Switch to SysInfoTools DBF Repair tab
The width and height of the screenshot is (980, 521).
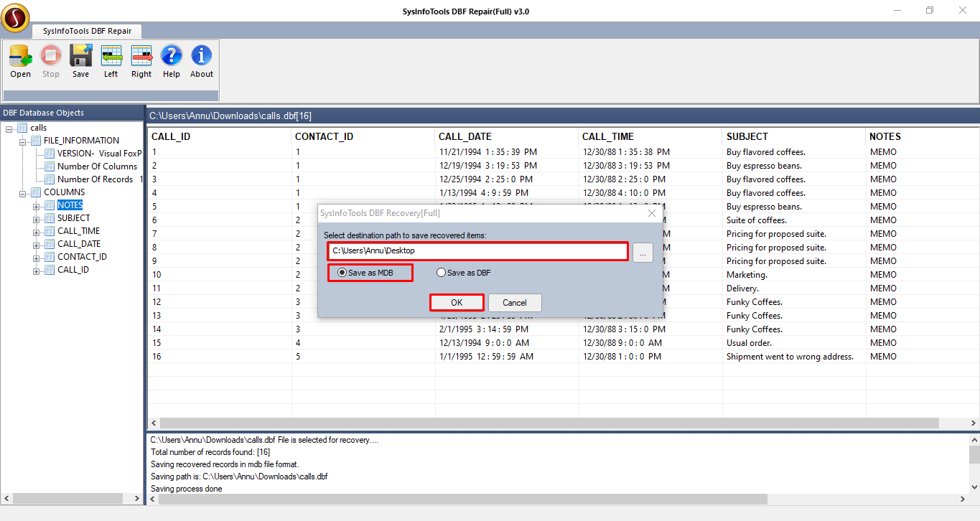[86, 31]
